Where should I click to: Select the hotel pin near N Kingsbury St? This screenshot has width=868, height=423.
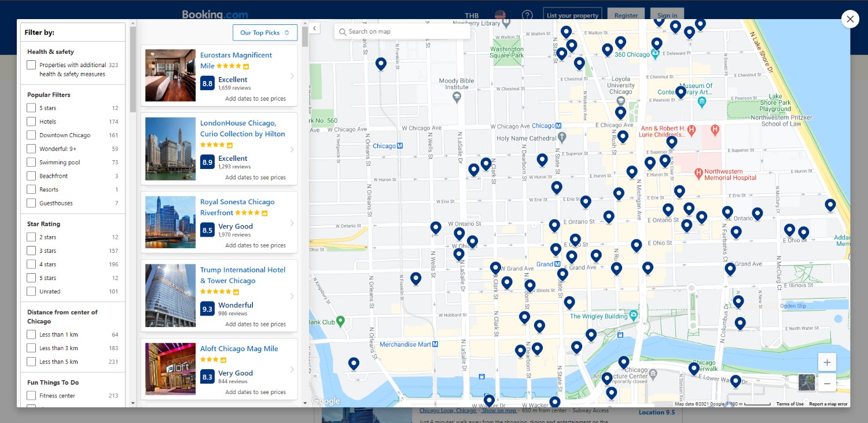coord(354,364)
